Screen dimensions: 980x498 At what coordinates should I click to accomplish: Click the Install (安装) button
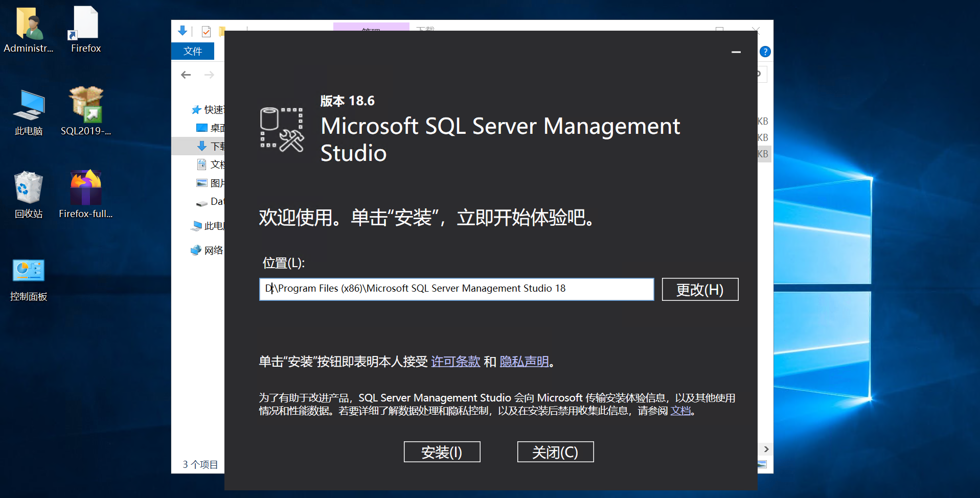(442, 452)
